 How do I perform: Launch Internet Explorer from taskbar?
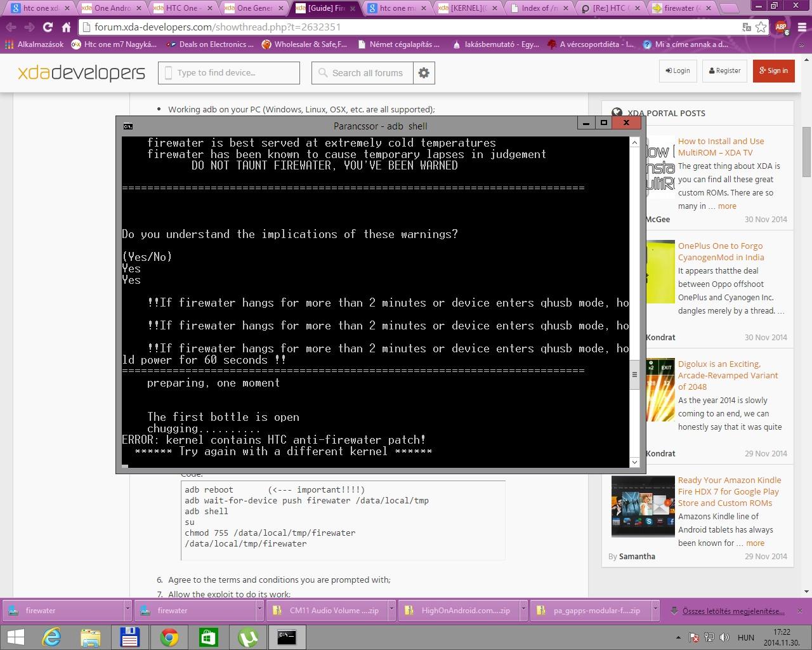coord(51,637)
